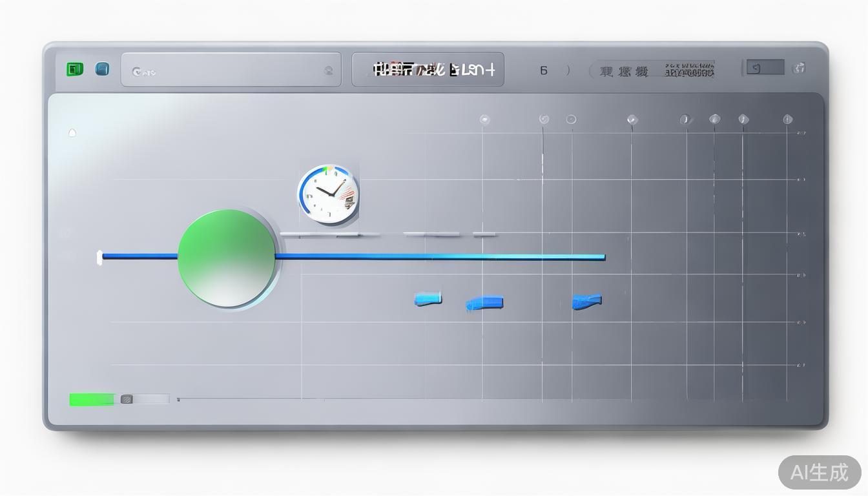Toggle the last circular marker above the grid
Screen dimensions: 868x496
click(787, 119)
